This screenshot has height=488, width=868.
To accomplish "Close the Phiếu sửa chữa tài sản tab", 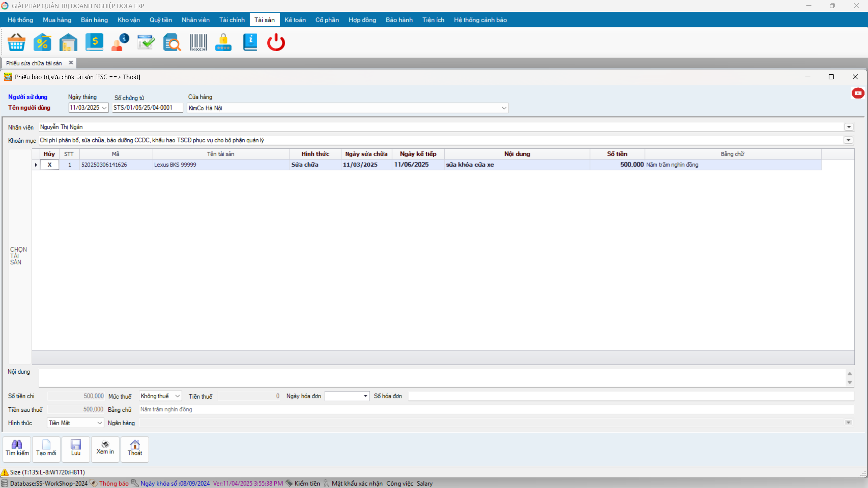I will 71,62.
